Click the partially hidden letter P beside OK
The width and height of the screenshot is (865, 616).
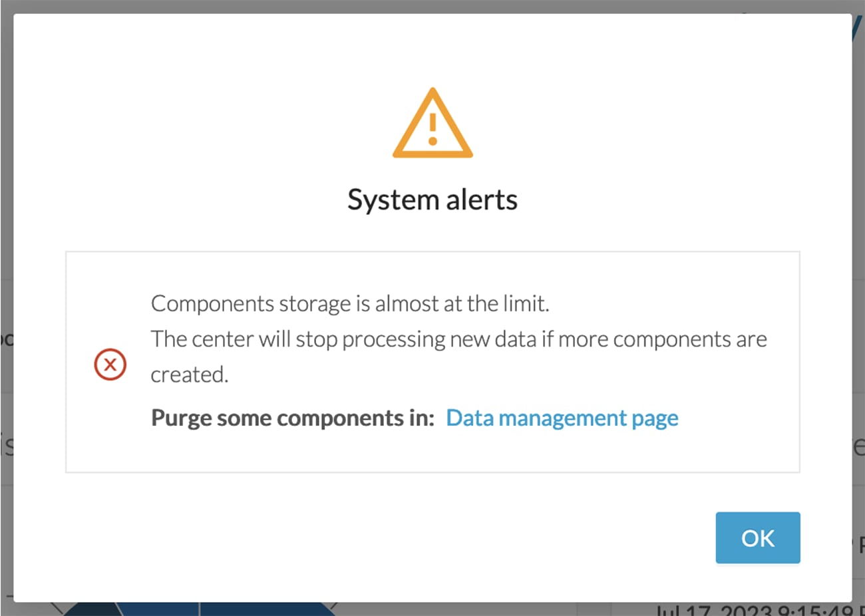coord(860,544)
